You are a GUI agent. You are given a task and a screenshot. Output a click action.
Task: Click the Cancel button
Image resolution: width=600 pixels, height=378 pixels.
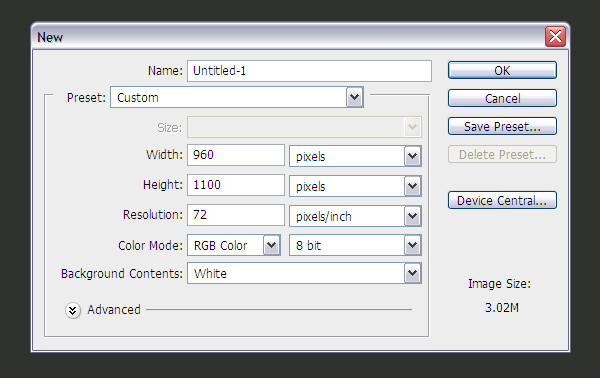[x=502, y=98]
